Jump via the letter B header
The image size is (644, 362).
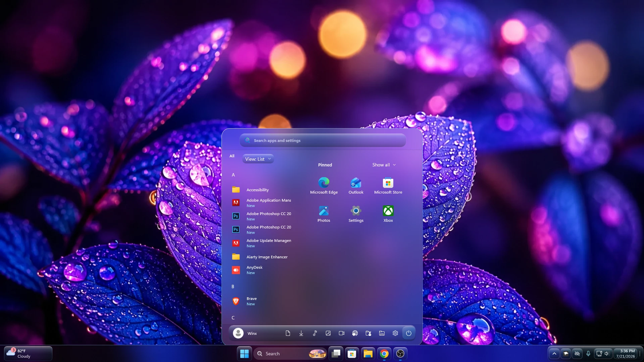point(233,287)
